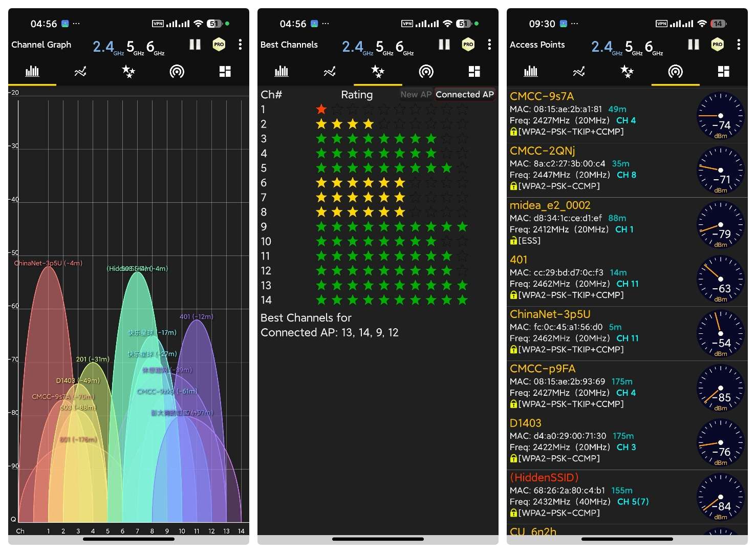Open time graph tab in Channel Graph screen
Image resolution: width=756 pixels, height=553 pixels.
pyautogui.click(x=80, y=71)
